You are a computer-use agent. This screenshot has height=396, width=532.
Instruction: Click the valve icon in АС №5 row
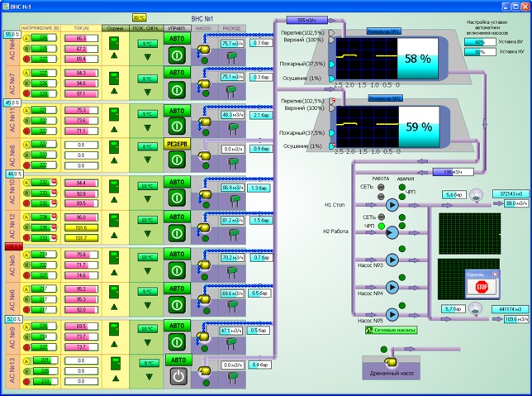[234, 268]
